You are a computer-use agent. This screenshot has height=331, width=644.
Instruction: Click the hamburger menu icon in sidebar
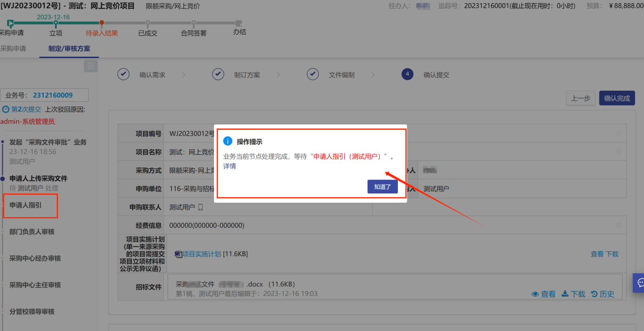tap(91, 66)
